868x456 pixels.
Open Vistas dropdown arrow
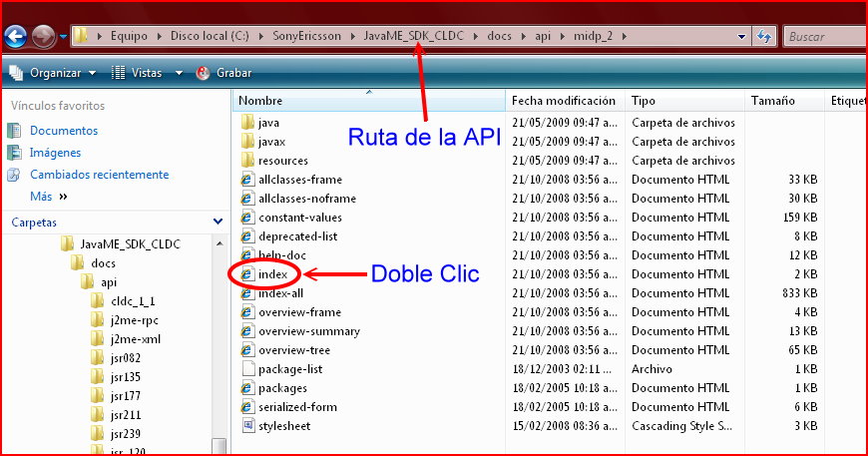coord(179,73)
